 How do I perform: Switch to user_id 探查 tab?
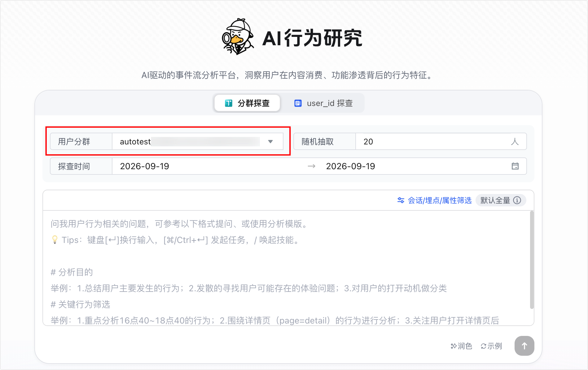323,103
